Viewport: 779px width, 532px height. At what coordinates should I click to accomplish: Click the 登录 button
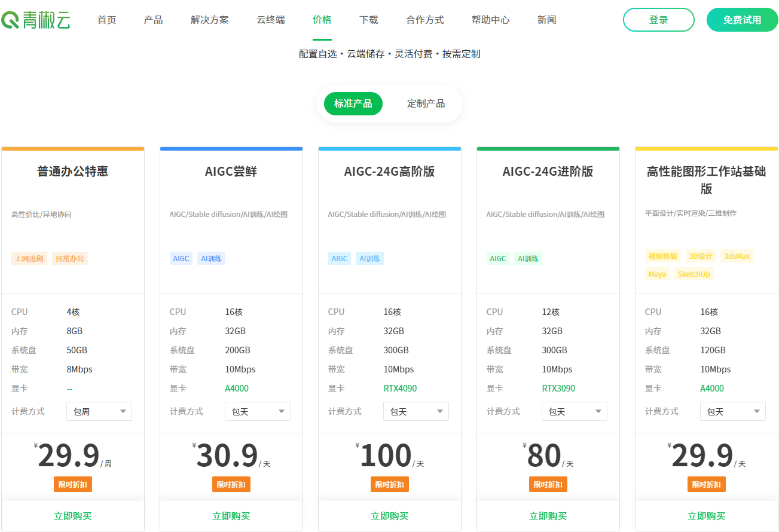coord(659,20)
